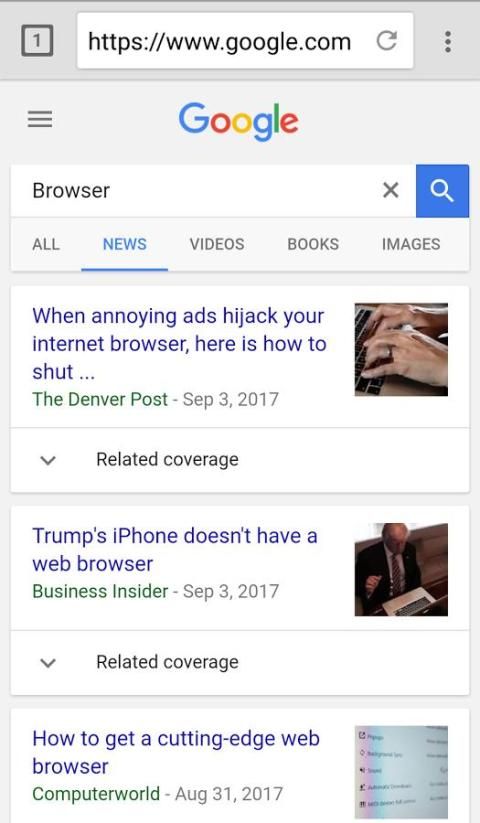Select the NEWS tab

pyautogui.click(x=125, y=244)
